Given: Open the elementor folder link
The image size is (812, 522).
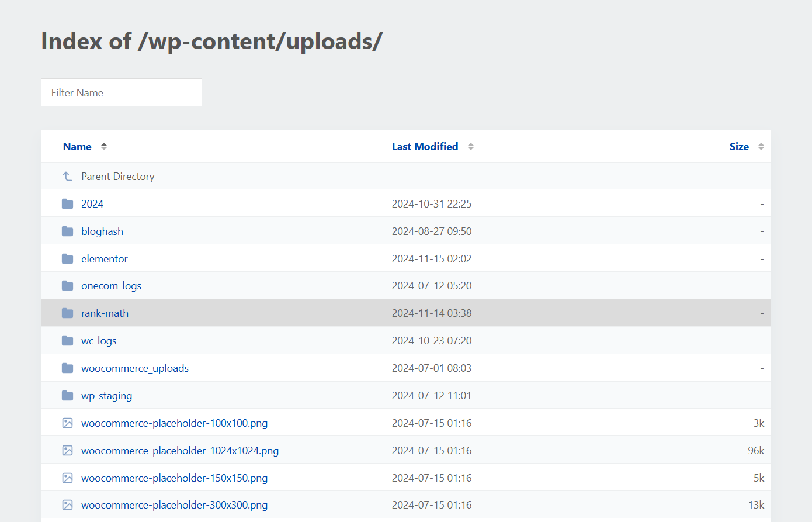Looking at the screenshot, I should [x=104, y=258].
